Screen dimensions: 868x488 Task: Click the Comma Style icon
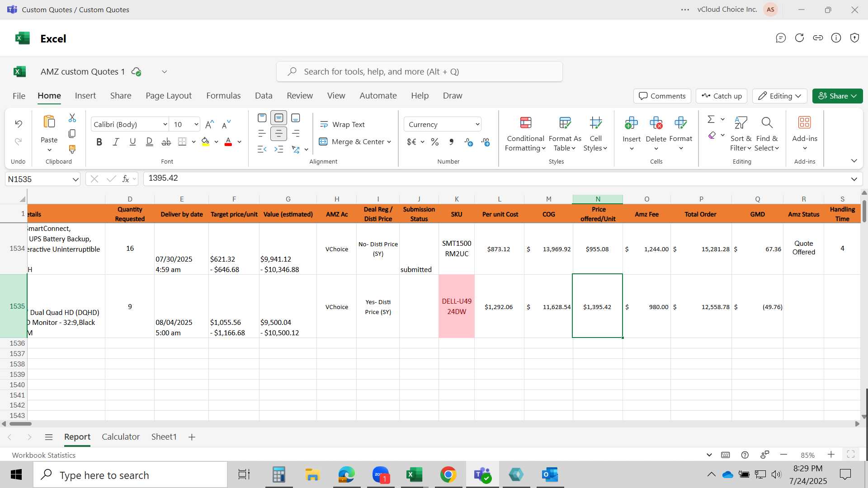pyautogui.click(x=451, y=142)
